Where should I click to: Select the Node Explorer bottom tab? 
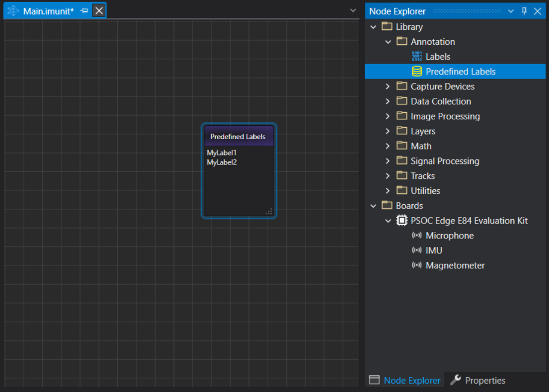(405, 381)
